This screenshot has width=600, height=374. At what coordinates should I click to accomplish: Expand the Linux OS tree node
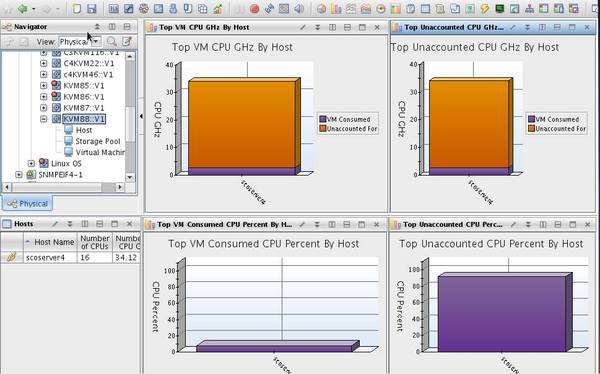click(x=31, y=163)
